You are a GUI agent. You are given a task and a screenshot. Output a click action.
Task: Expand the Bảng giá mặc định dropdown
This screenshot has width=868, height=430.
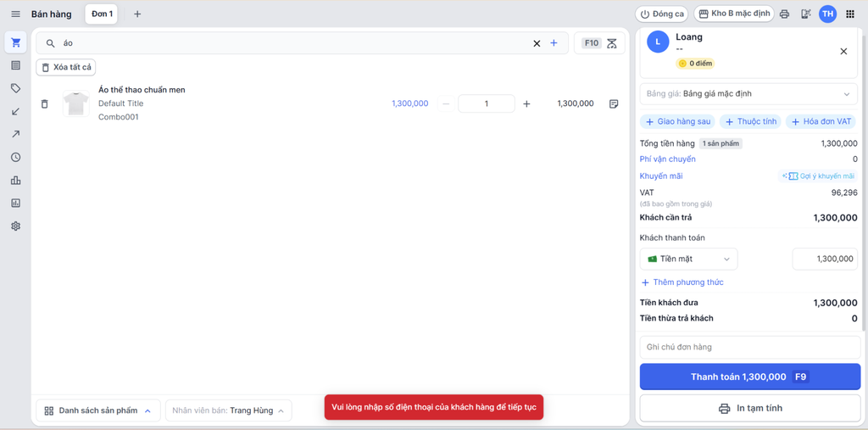tap(748, 94)
